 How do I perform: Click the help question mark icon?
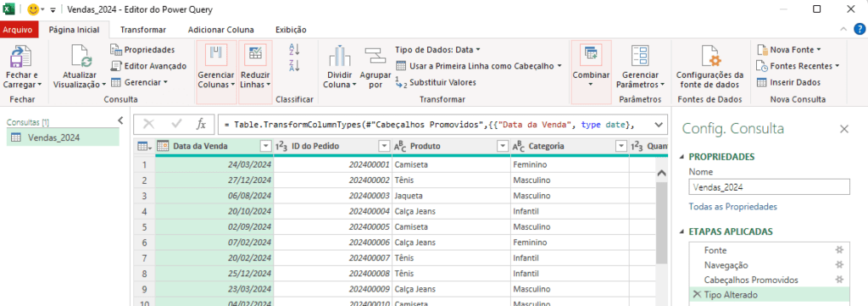point(860,30)
